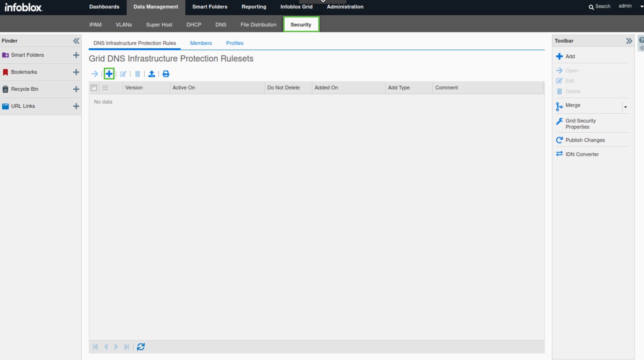Click the Merge icon in Toolbar
The image size is (644, 360).
click(559, 106)
